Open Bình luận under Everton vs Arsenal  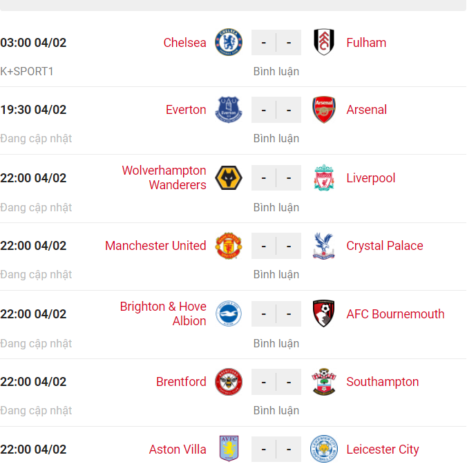coord(276,139)
